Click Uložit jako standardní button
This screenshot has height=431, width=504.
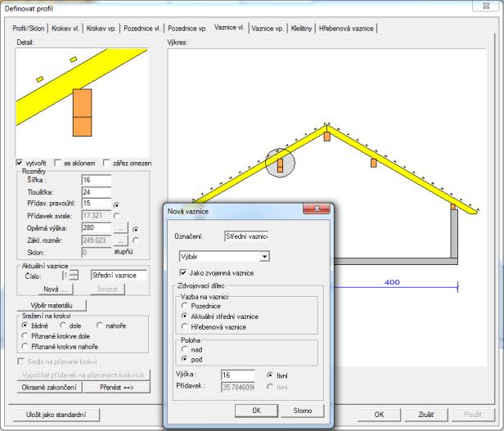point(56,415)
